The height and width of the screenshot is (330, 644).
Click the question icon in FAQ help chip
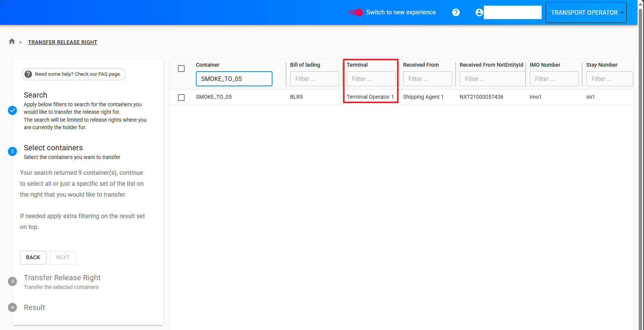point(28,74)
